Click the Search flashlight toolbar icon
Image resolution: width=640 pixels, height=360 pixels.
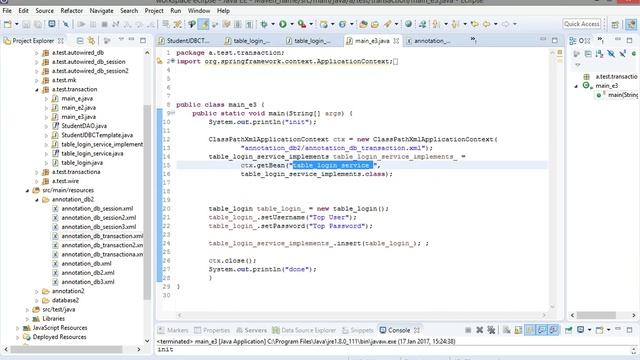(x=388, y=24)
